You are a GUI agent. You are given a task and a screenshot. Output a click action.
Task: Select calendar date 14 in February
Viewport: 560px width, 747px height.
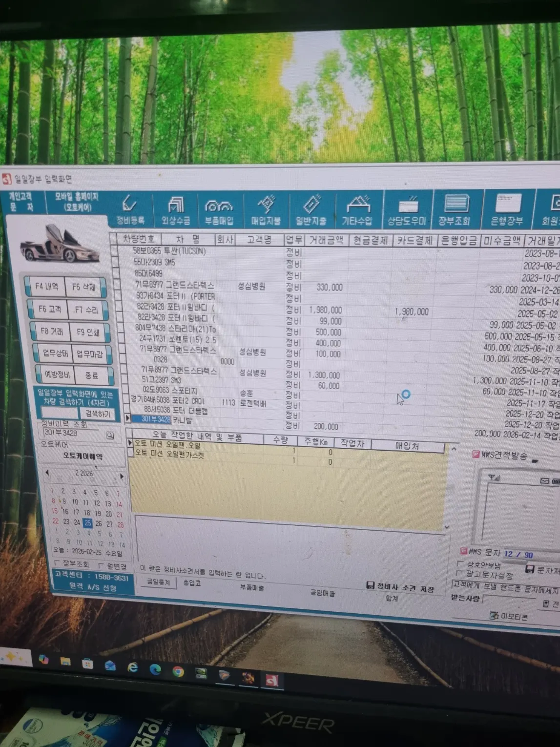[119, 504]
